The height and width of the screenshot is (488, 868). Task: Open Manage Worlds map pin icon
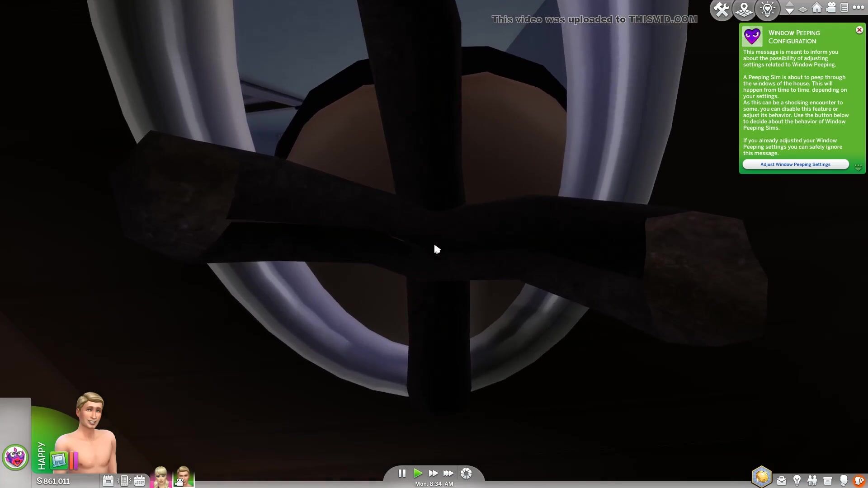pyautogui.click(x=744, y=9)
